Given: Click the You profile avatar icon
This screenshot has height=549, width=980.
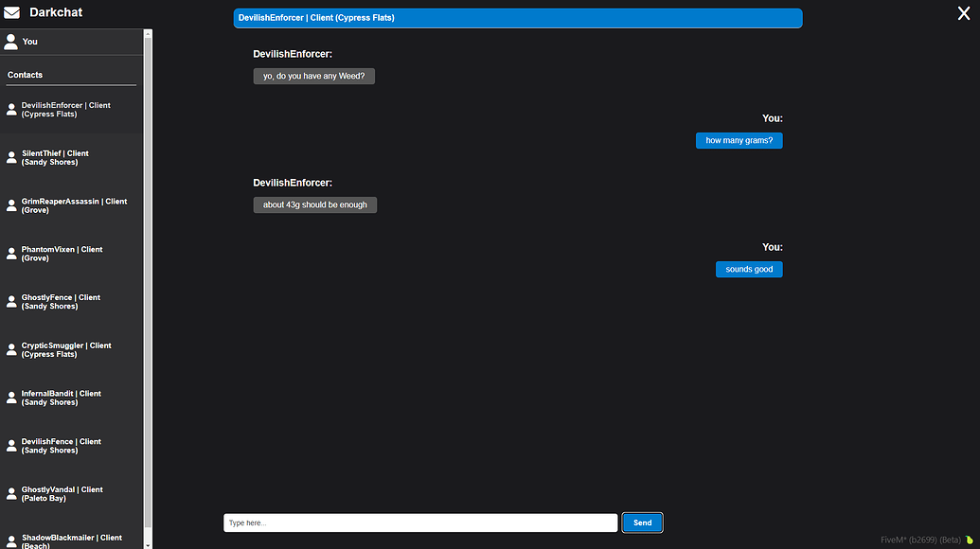Looking at the screenshot, I should click(10, 42).
